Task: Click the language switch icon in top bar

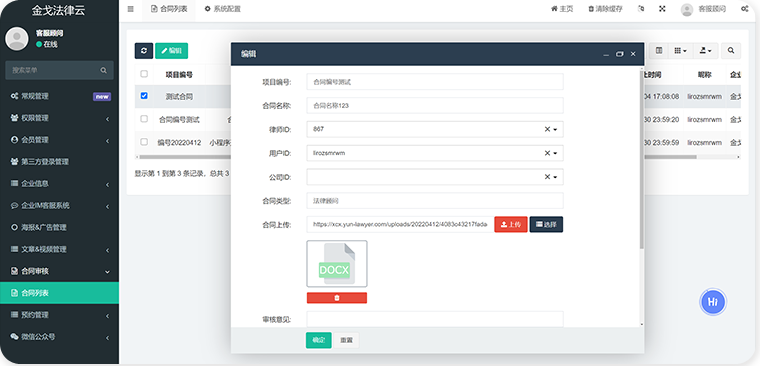Action: (x=641, y=9)
